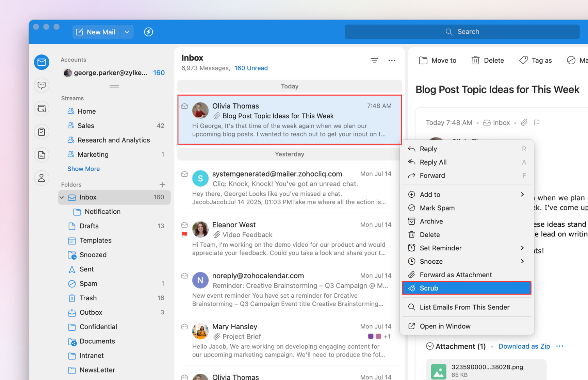This screenshot has width=588, height=380.
Task: Add a new folder with plus icon
Action: click(162, 184)
